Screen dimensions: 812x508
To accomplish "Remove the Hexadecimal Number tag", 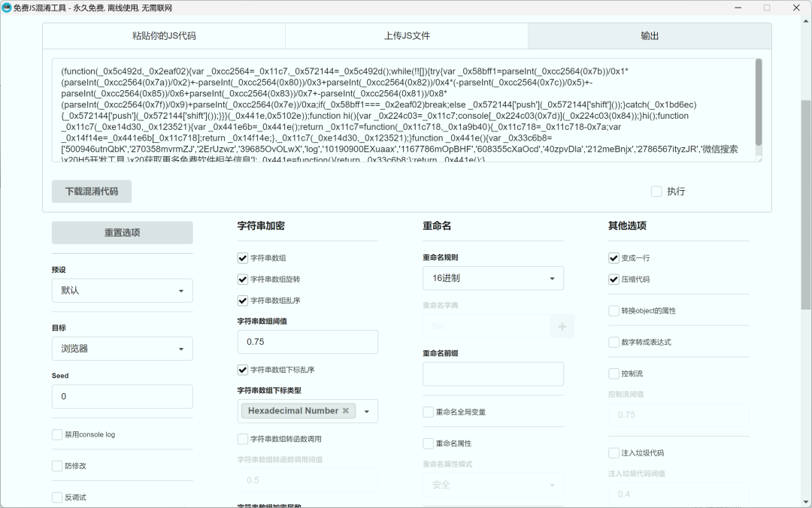I will point(345,410).
